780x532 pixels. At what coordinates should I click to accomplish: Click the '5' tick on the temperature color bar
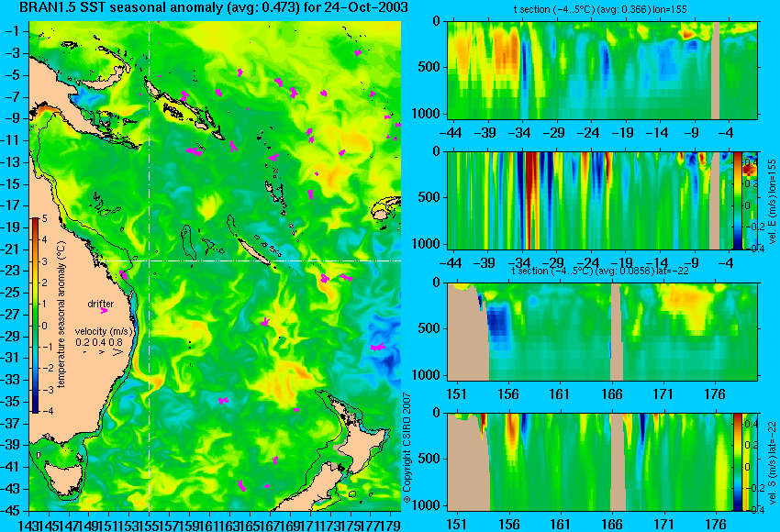tap(44, 219)
